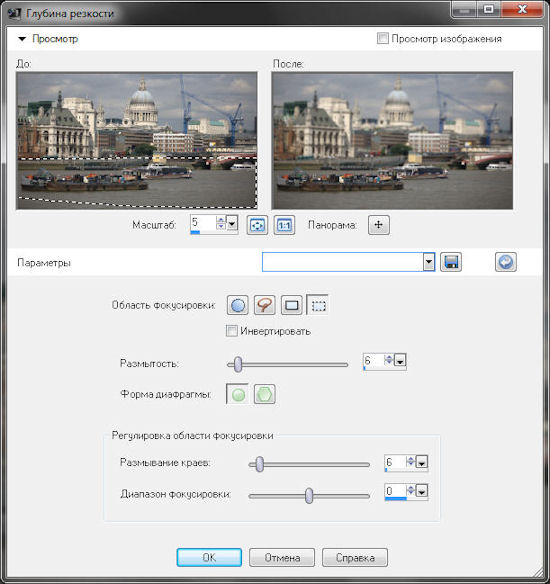Collapse the Просмотр preview section
The width and height of the screenshot is (550, 584).
[x=22, y=39]
